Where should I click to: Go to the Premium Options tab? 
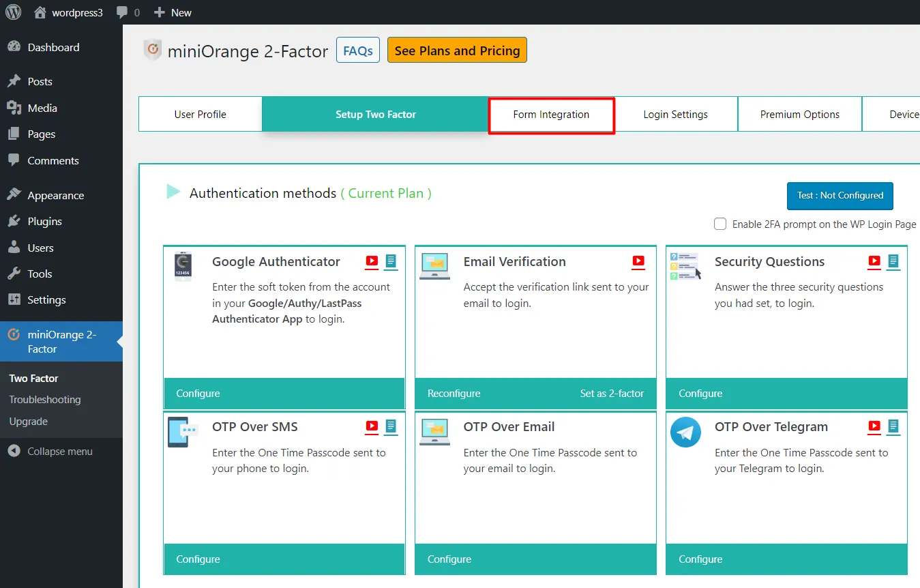point(800,114)
